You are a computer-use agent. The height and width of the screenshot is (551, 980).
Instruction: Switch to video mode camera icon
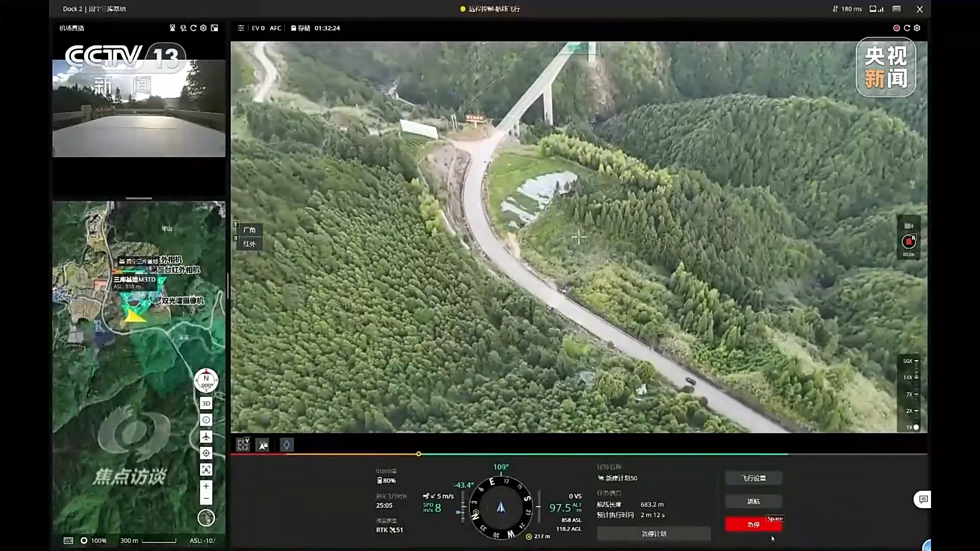coord(909,226)
